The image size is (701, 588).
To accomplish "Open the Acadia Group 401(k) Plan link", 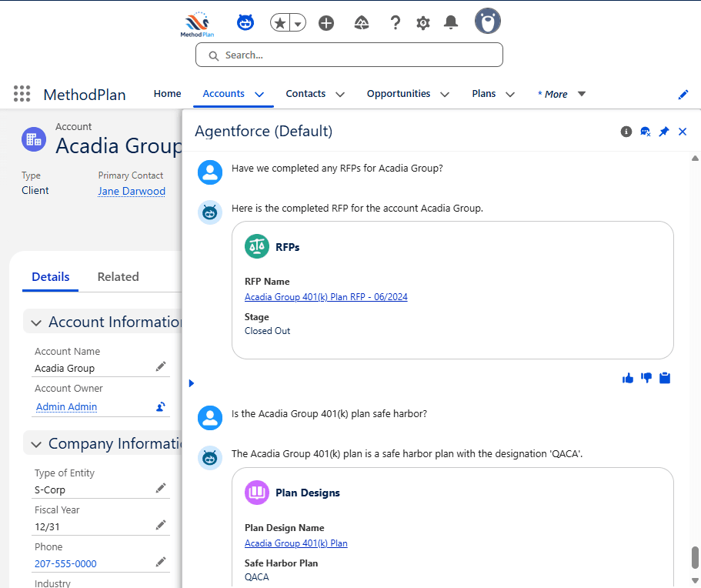I will coord(296,543).
